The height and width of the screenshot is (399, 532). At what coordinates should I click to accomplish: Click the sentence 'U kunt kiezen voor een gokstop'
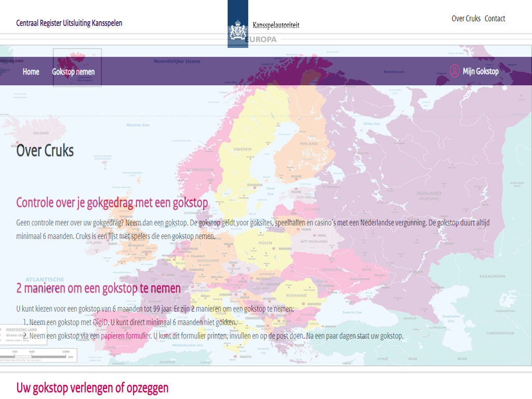155,309
